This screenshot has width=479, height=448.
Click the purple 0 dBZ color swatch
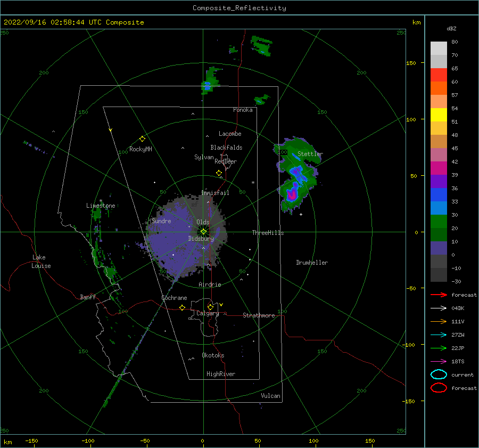pos(439,248)
